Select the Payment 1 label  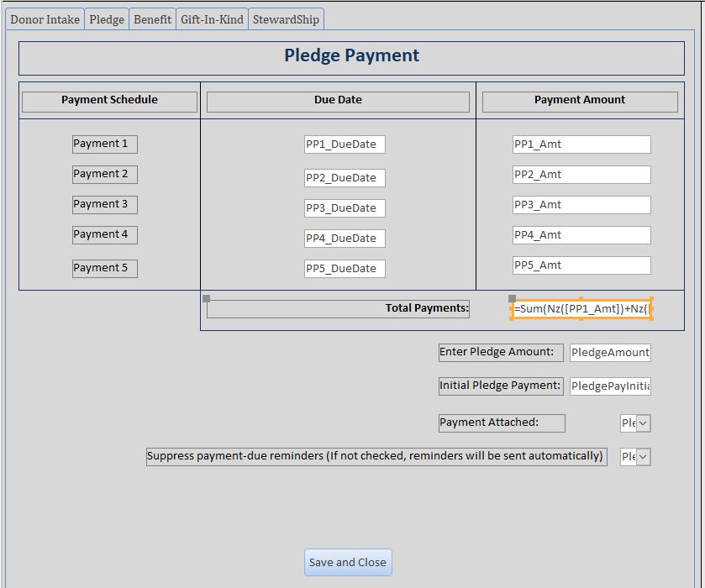tap(105, 144)
